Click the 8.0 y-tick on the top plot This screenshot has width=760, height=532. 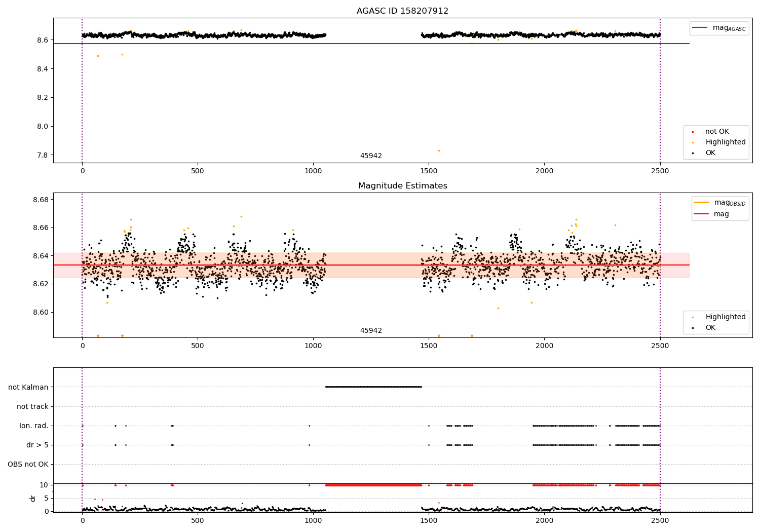[x=43, y=127]
